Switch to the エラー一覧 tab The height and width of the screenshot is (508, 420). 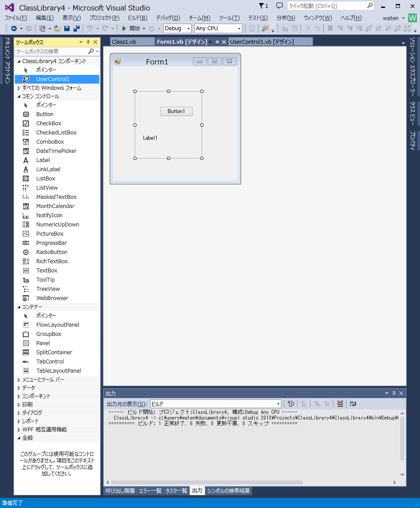click(150, 491)
